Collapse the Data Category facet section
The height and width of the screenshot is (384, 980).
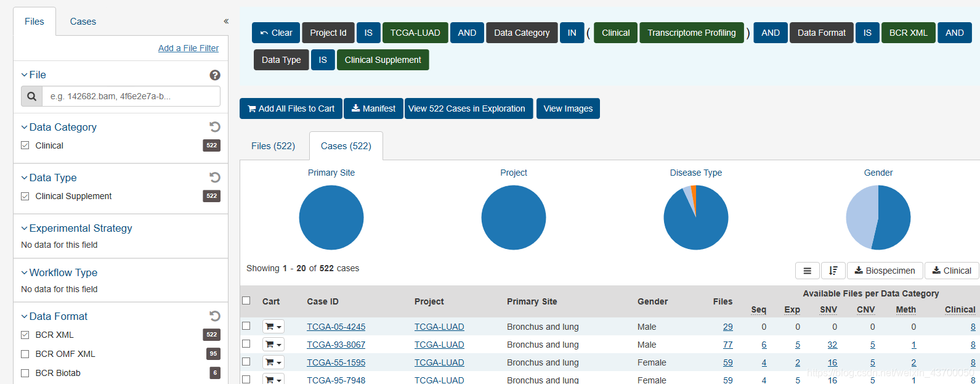[59, 127]
